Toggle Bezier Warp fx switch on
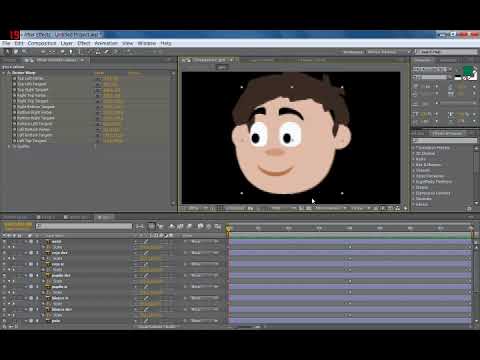This screenshot has width=480, height=360. tap(9, 73)
